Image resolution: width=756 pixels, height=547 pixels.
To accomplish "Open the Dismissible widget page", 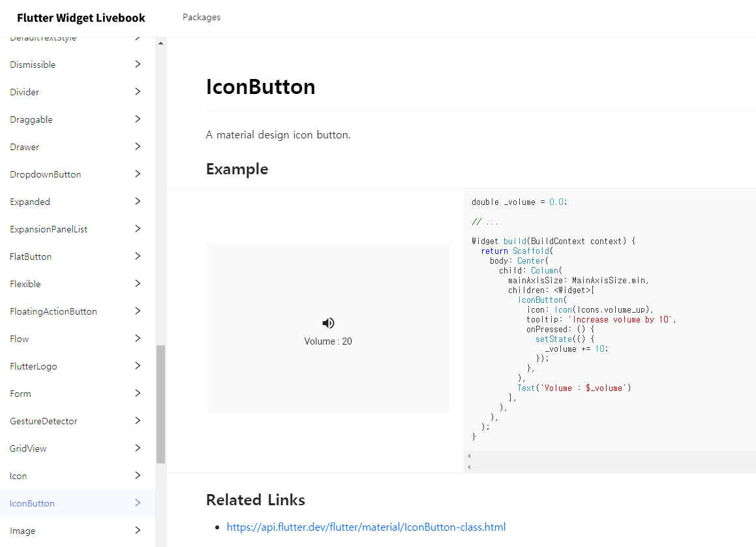I will click(33, 65).
